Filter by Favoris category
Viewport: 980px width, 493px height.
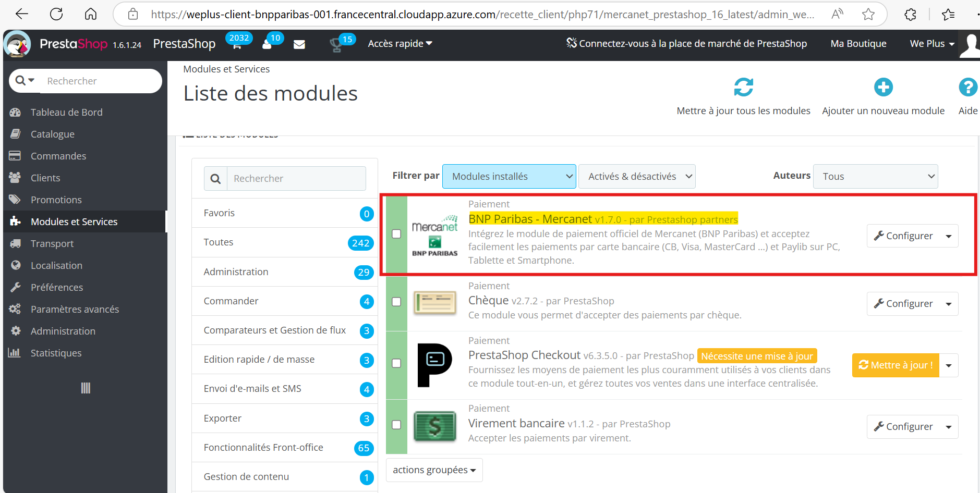click(284, 213)
